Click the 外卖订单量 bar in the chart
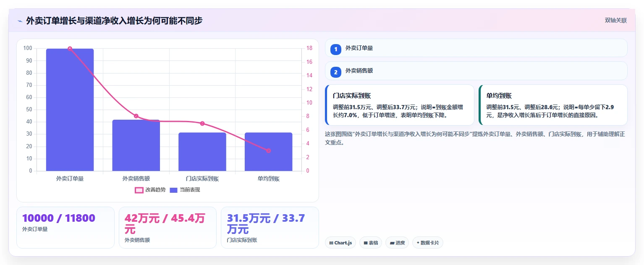The image size is (644, 265). pos(70,110)
